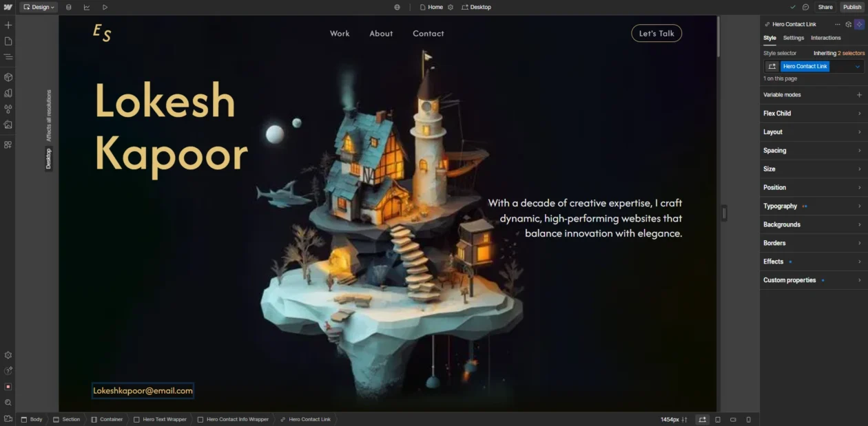Screen dimensions: 868x426
Task: Expand the Layout section
Action: [813, 132]
